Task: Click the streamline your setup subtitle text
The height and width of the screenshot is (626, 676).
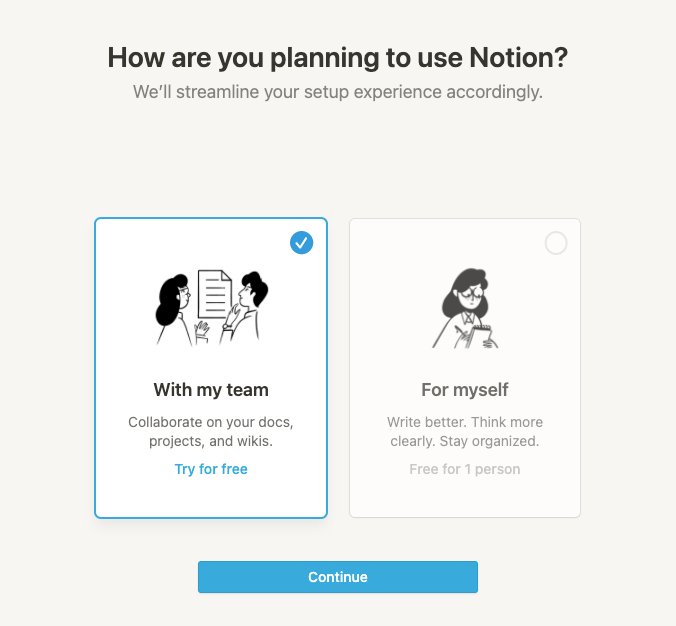Action: 338,92
